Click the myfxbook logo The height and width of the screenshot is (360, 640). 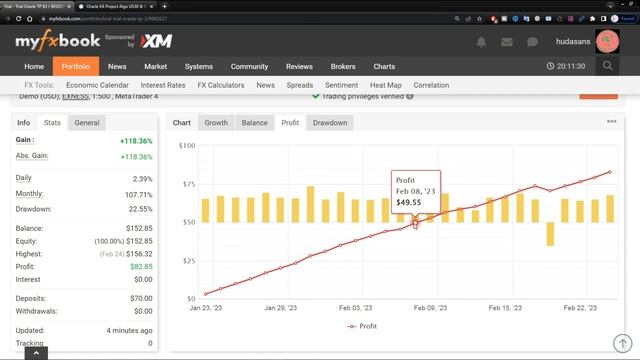click(58, 41)
